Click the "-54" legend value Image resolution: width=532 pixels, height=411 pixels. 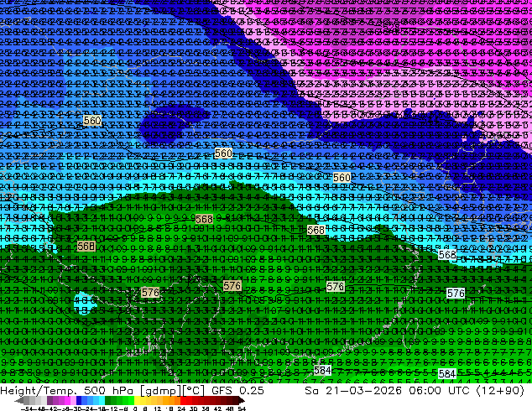point(27,408)
